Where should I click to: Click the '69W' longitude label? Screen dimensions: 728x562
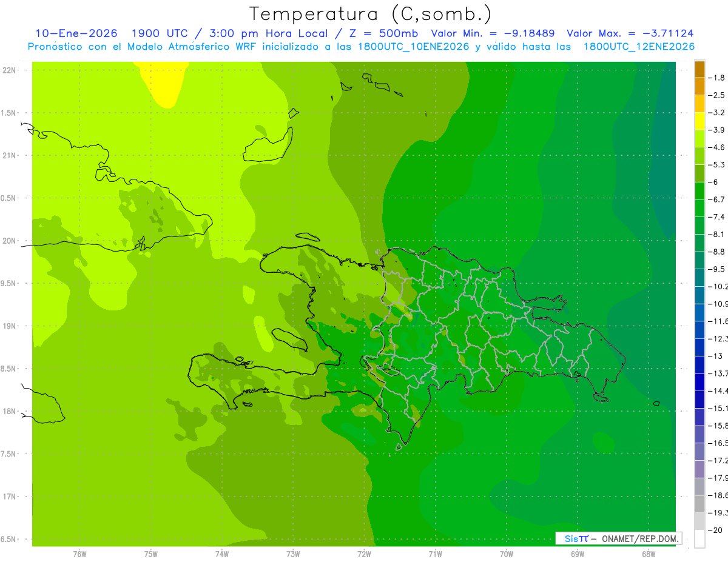click(578, 554)
